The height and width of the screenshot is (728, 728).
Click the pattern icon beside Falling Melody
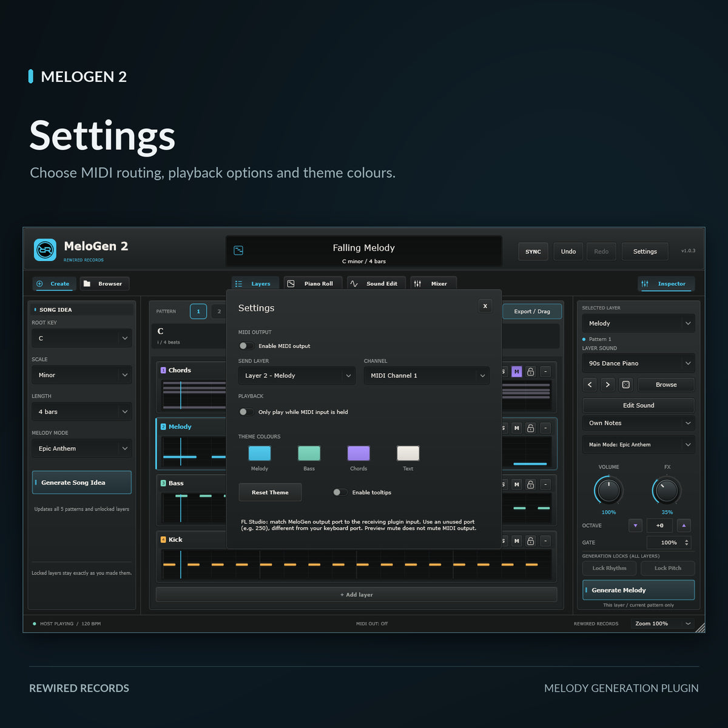[238, 250]
